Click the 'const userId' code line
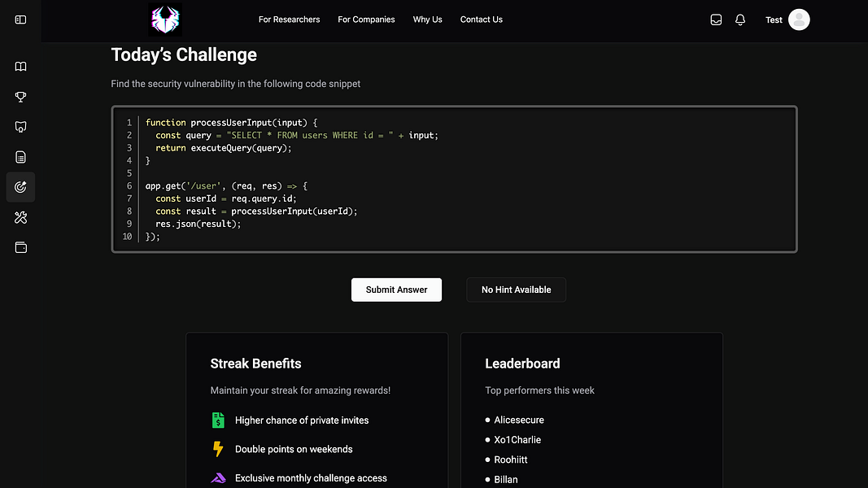The width and height of the screenshot is (868, 488). [226, 198]
